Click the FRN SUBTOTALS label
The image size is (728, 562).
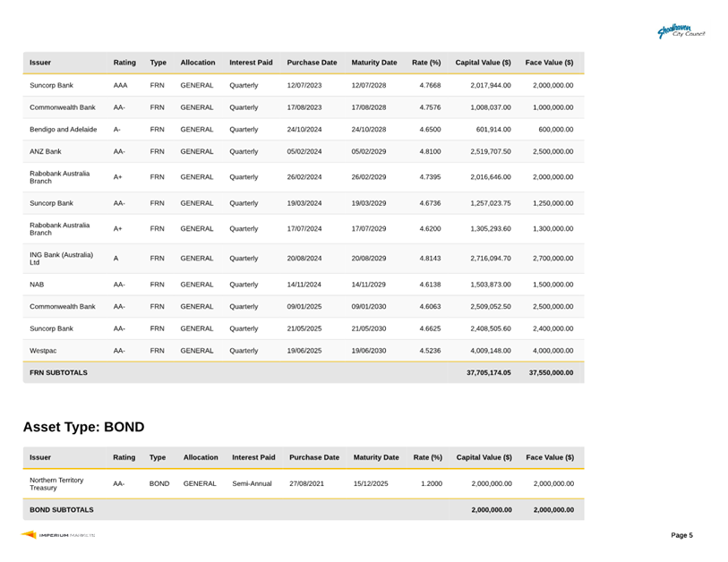[x=58, y=372]
